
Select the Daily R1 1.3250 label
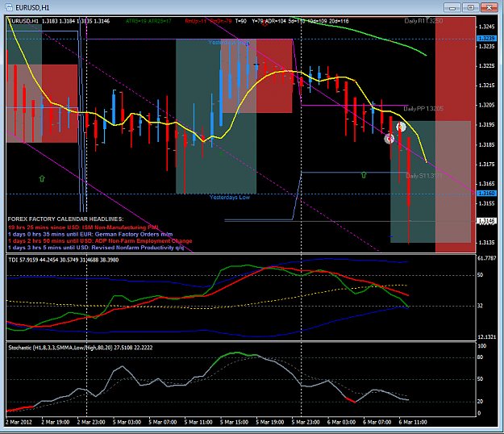423,21
